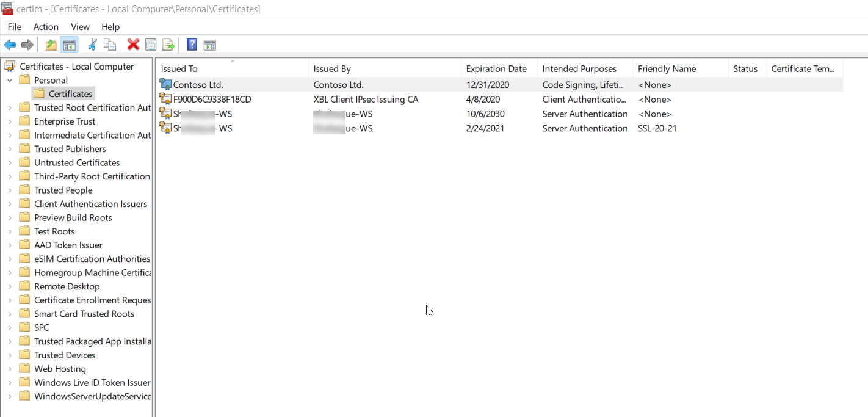Click the F900D6C9338F18CD certificate icon
Image resolution: width=868 pixels, height=417 pixels.
[165, 99]
